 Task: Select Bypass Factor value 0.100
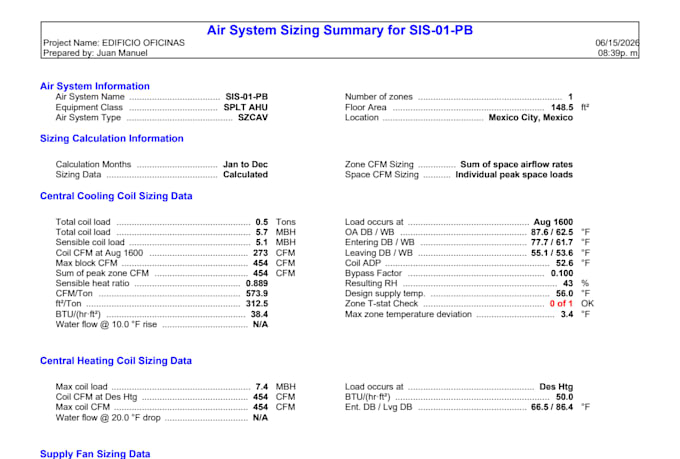click(x=562, y=273)
